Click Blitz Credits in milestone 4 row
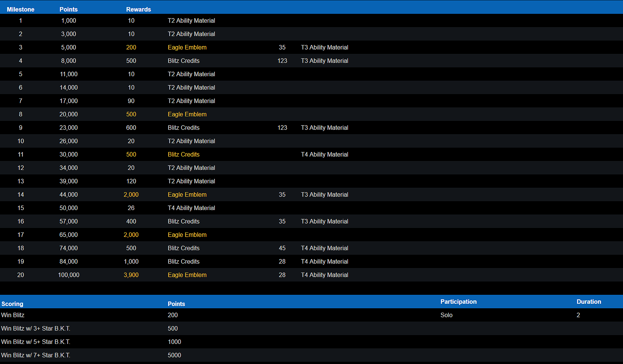The width and height of the screenshot is (623, 364). tap(183, 61)
